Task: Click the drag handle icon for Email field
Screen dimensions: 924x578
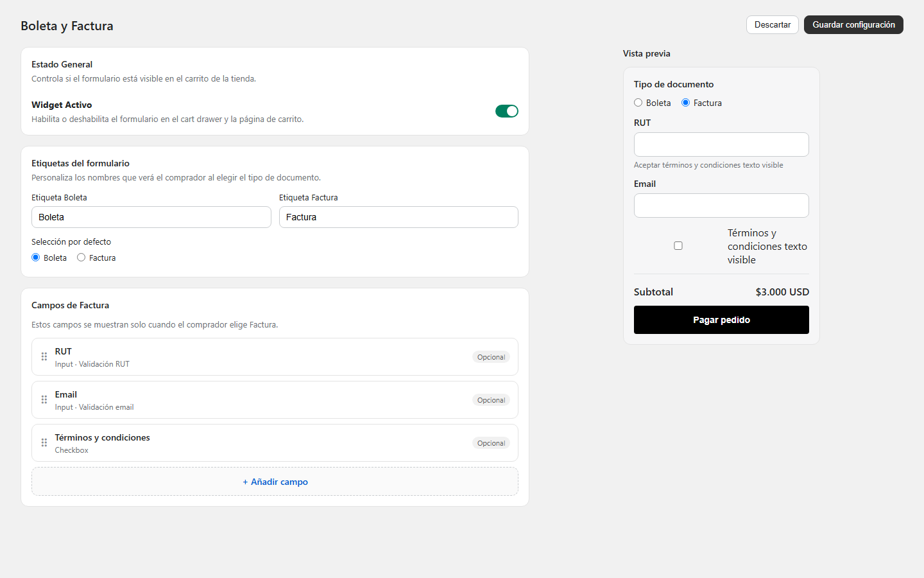Action: [x=44, y=399]
